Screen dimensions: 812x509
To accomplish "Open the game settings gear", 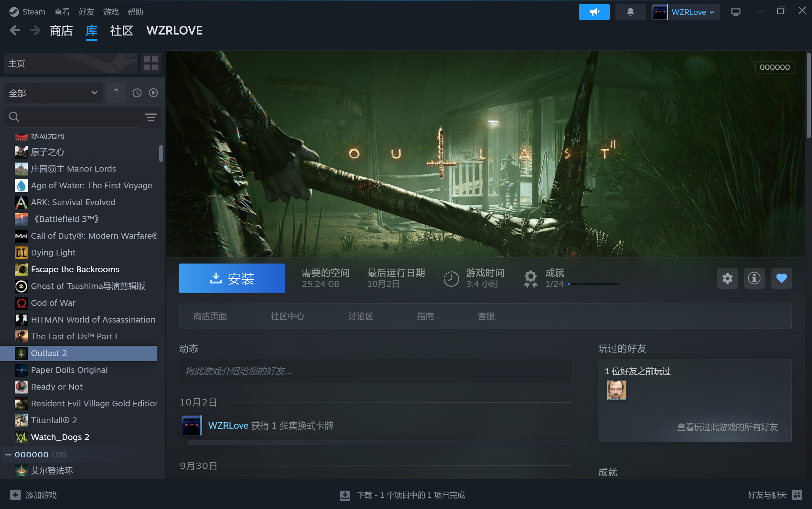I will pos(727,278).
